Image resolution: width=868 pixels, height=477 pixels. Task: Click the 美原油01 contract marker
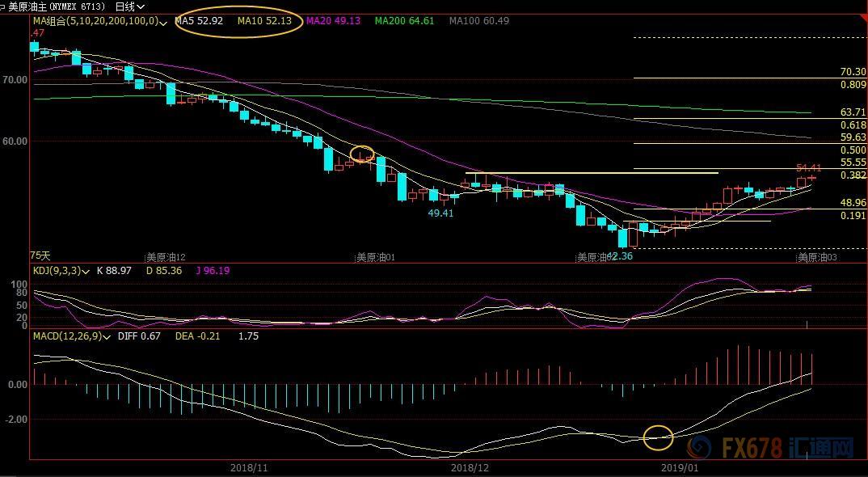tap(375, 257)
